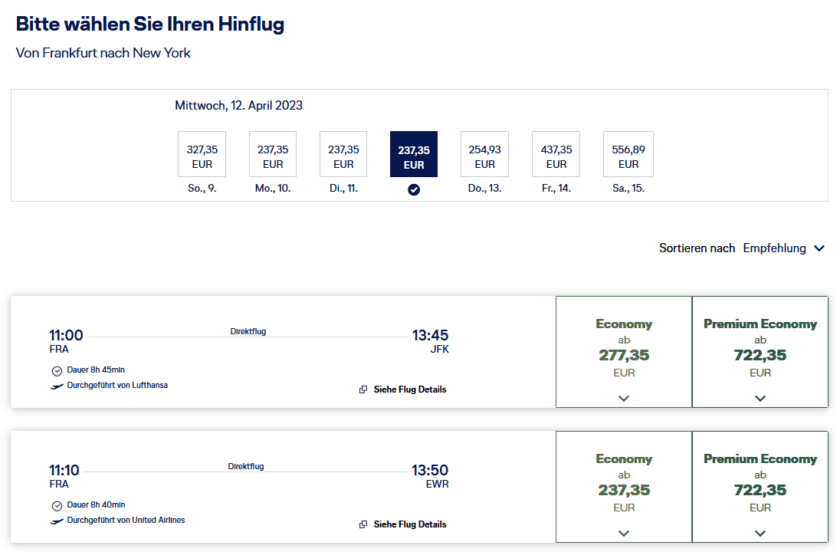The width and height of the screenshot is (840, 552).
Task: Click the external-link icon for EWR flight details
Action: click(363, 525)
